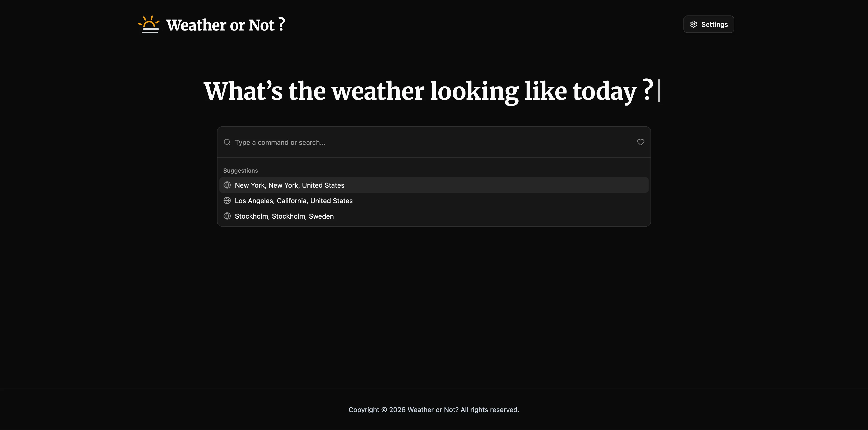Click the footer copyright text

[434, 410]
